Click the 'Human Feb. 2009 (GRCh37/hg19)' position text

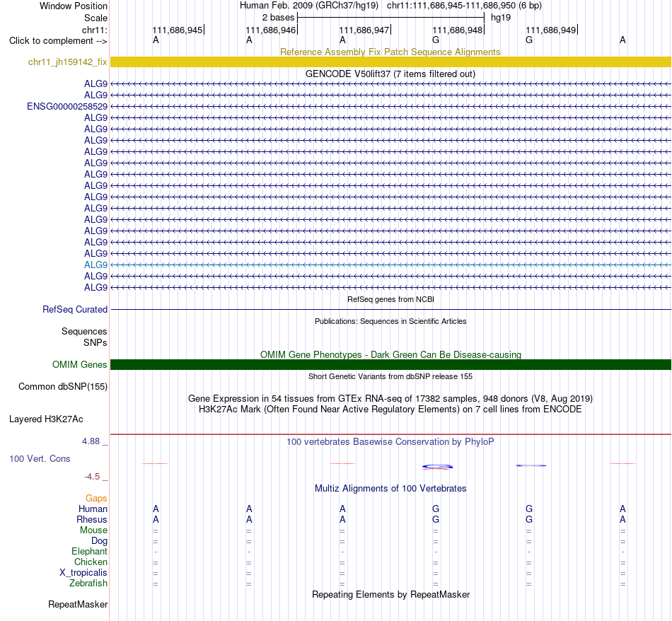pyautogui.click(x=308, y=6)
